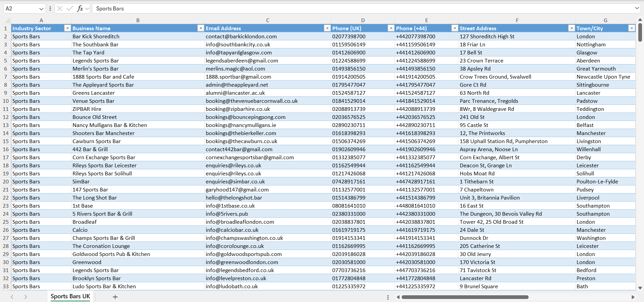Open the Email Address filter dropdown

327,28
